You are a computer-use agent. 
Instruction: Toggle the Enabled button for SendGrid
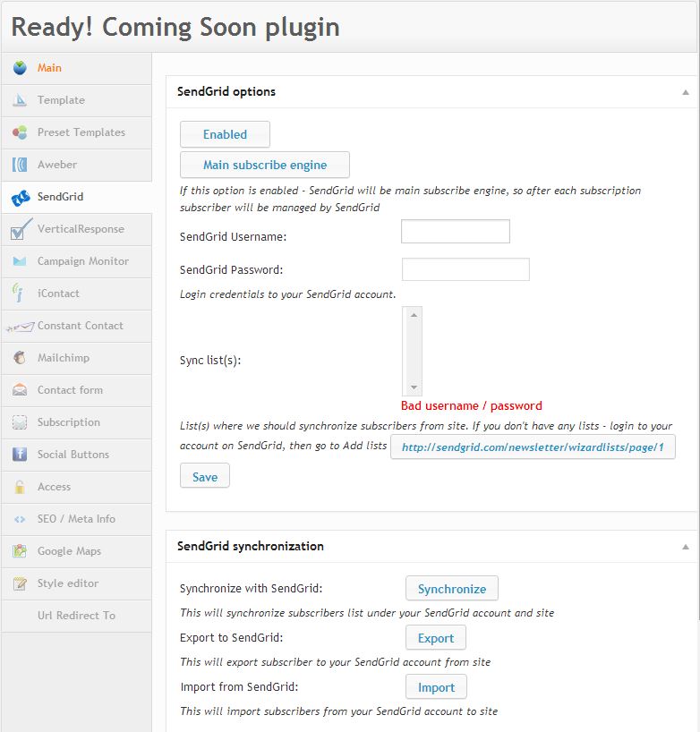tap(225, 134)
